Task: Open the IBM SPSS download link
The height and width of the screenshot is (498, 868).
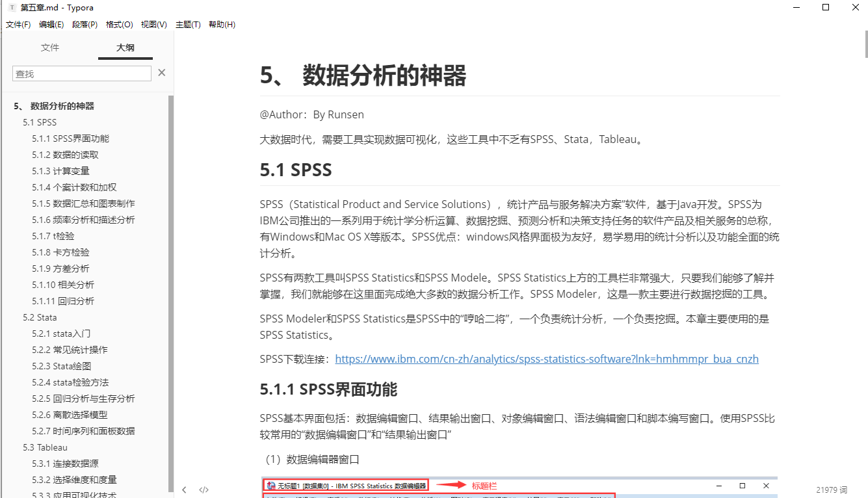Action: [547, 359]
